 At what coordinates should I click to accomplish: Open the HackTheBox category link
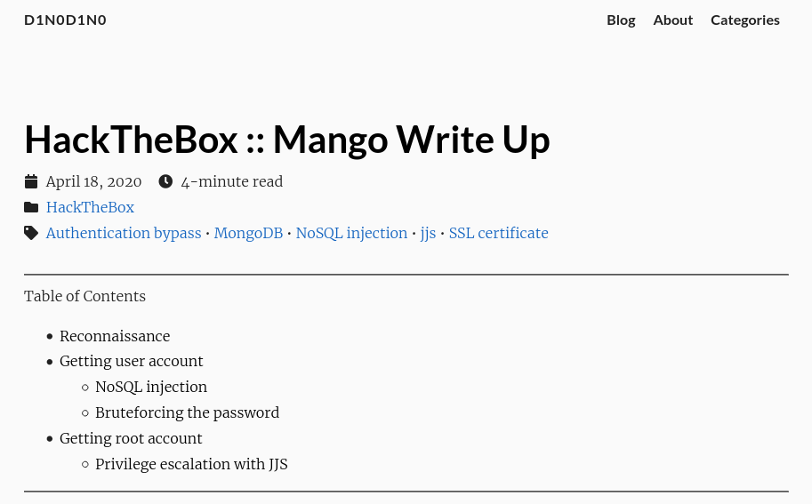pos(90,207)
